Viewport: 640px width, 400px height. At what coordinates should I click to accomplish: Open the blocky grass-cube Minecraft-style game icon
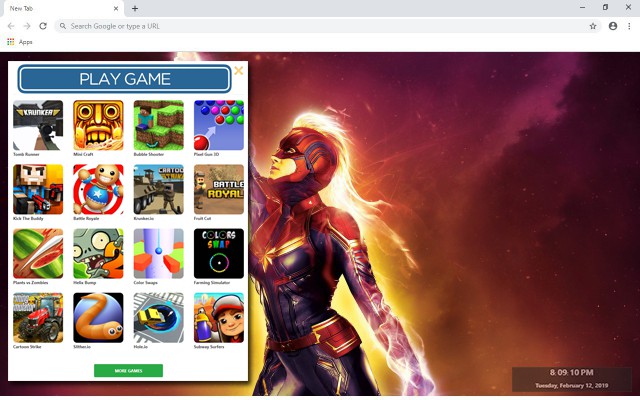pyautogui.click(x=159, y=125)
